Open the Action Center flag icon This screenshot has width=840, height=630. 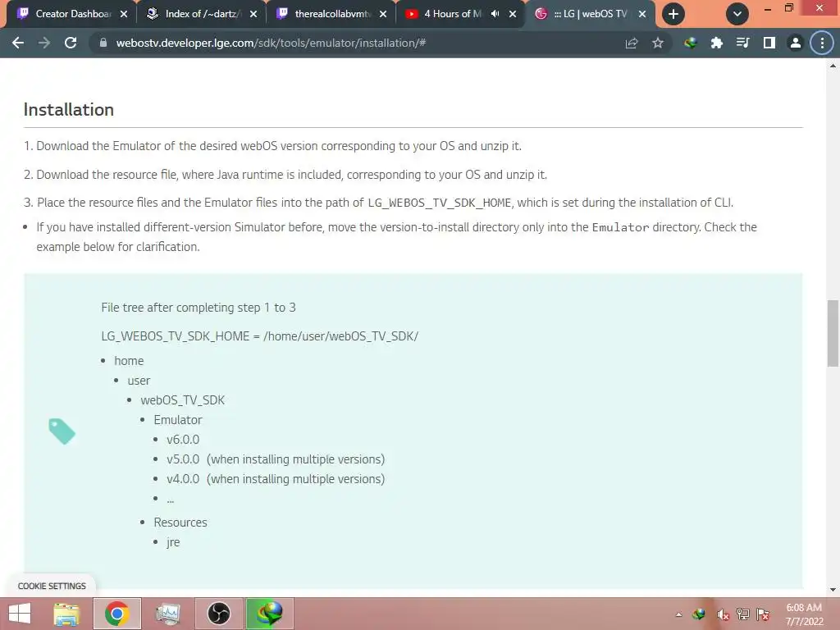[x=763, y=614]
